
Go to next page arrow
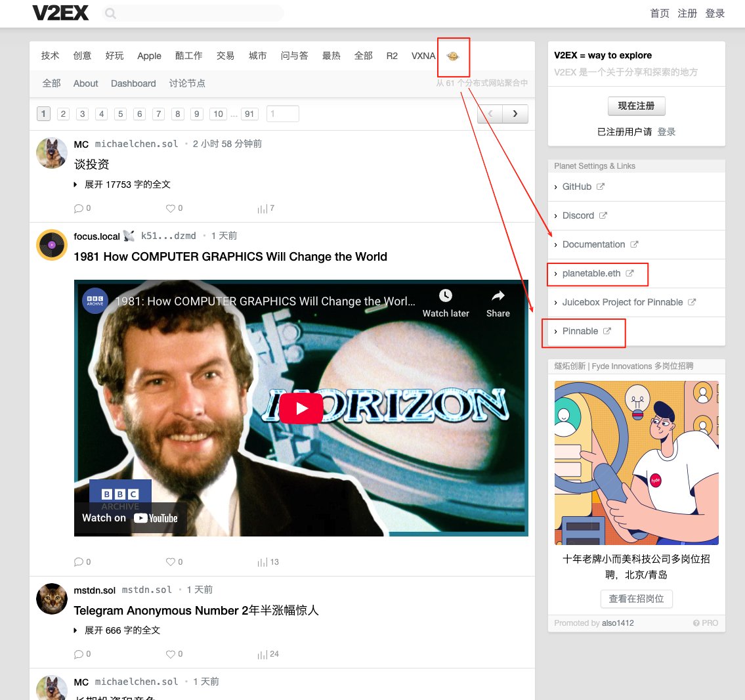(515, 114)
